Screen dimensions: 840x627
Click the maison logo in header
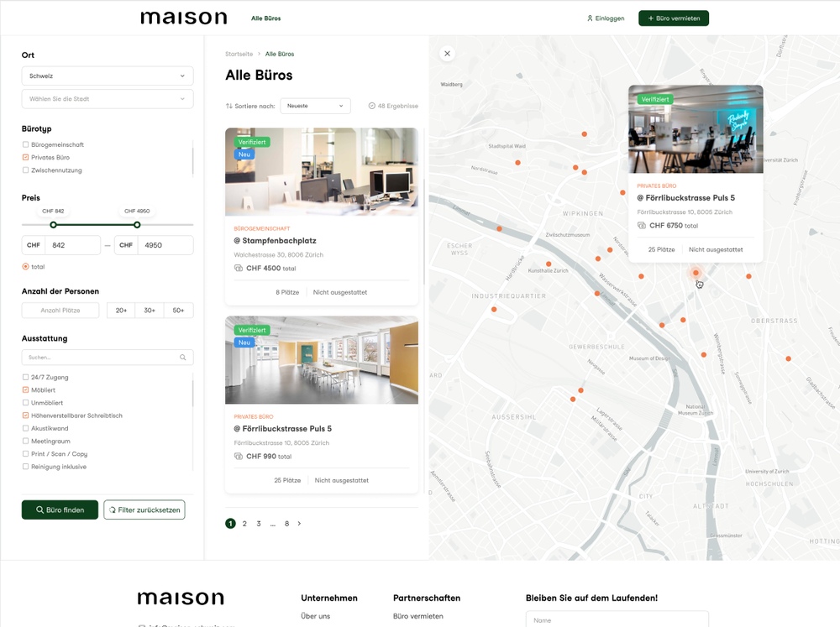pyautogui.click(x=183, y=18)
